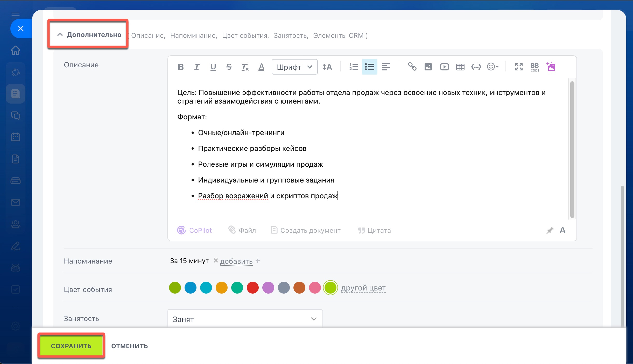Pin the editor toolbar pin icon
The height and width of the screenshot is (364, 633).
click(550, 230)
